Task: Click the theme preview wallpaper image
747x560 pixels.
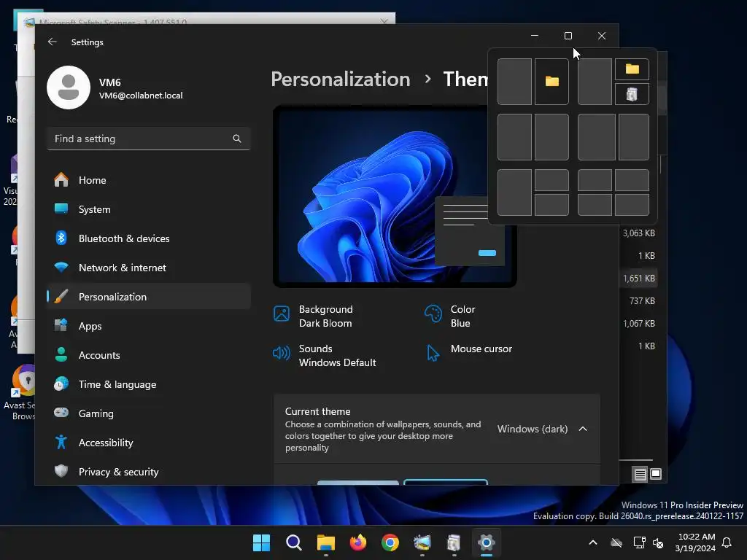Action: point(395,195)
